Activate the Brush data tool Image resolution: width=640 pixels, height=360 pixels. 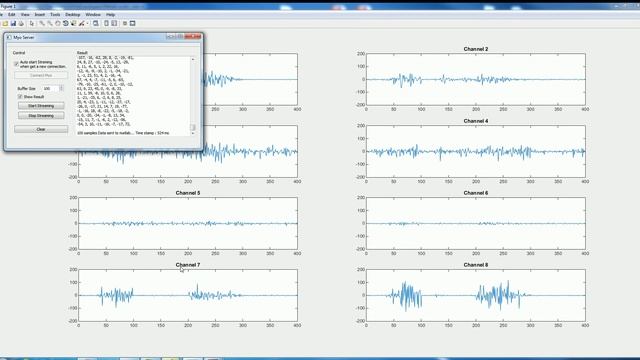(x=81, y=24)
